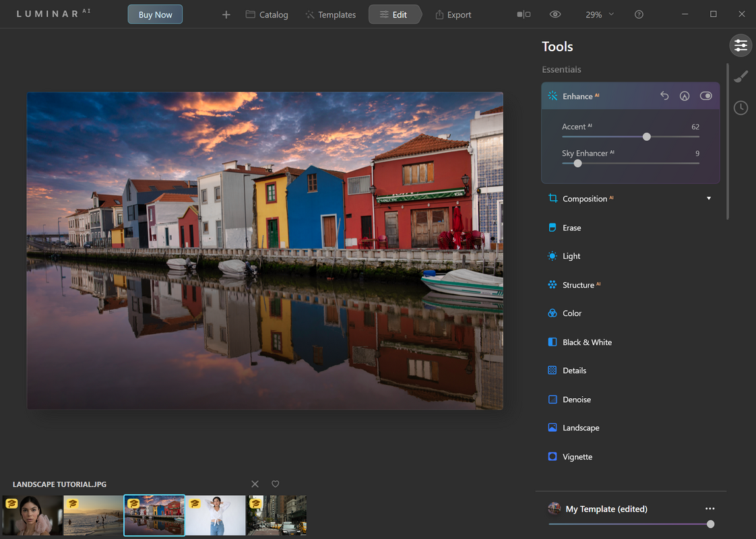Click the main photo canvas
Screen dimensions: 756x539
(265, 251)
